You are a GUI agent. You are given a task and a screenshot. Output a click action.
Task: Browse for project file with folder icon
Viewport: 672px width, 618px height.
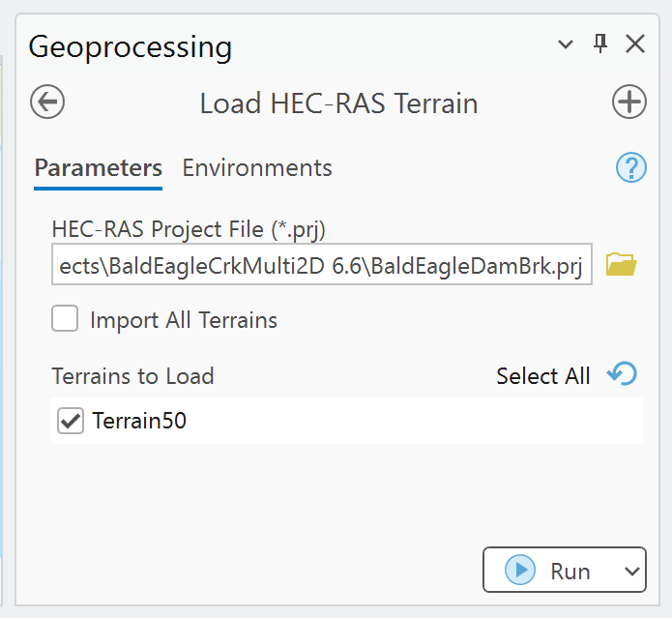coord(621,264)
